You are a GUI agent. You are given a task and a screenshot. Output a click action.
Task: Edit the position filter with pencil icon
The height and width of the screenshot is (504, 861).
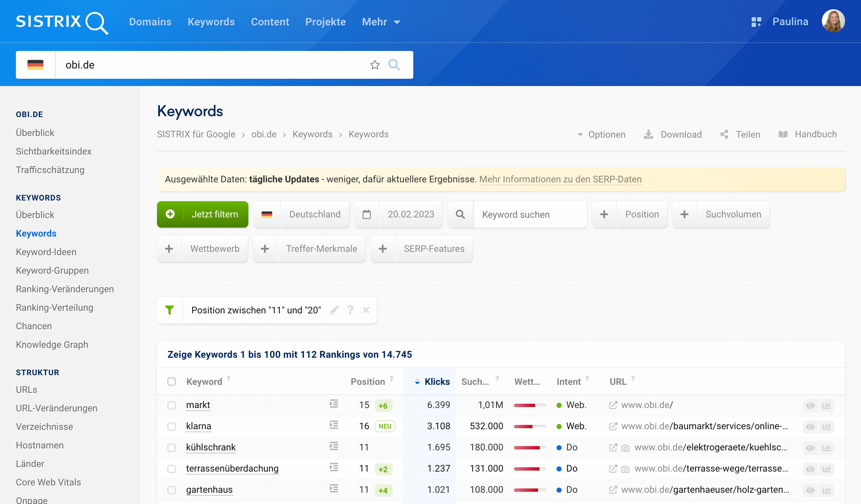334,310
